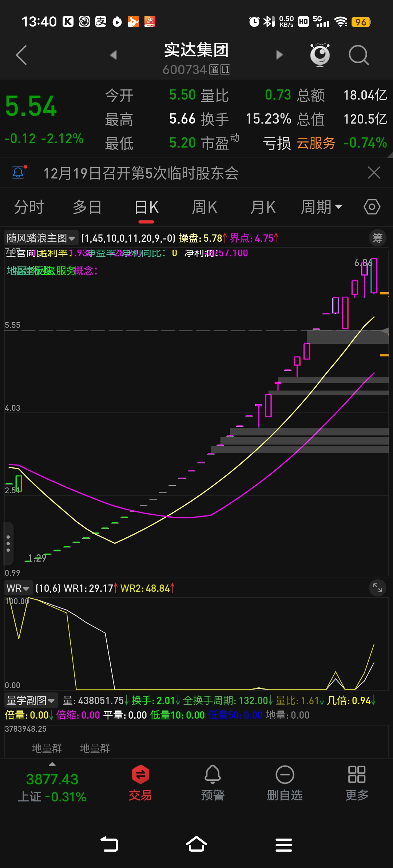Open the search magnifier icon
This screenshot has width=393, height=868.
click(359, 55)
